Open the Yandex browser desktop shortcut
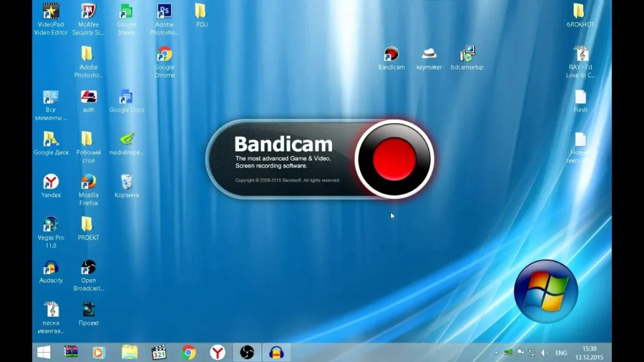The width and height of the screenshot is (644, 362). 51,186
